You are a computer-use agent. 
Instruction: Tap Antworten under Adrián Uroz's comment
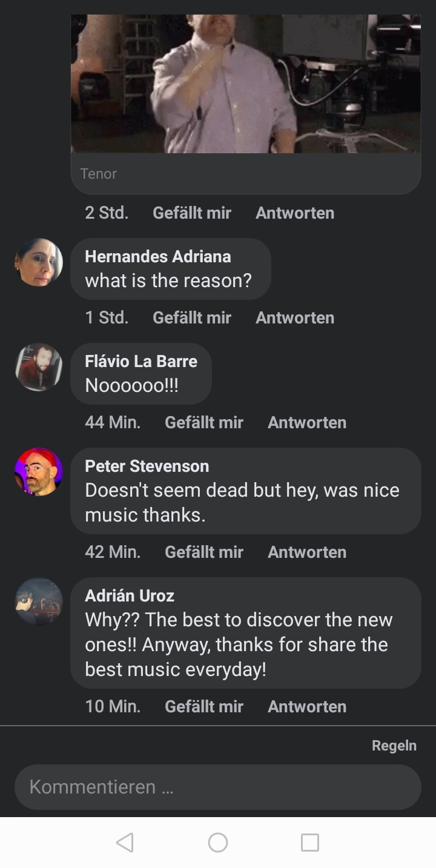click(307, 706)
